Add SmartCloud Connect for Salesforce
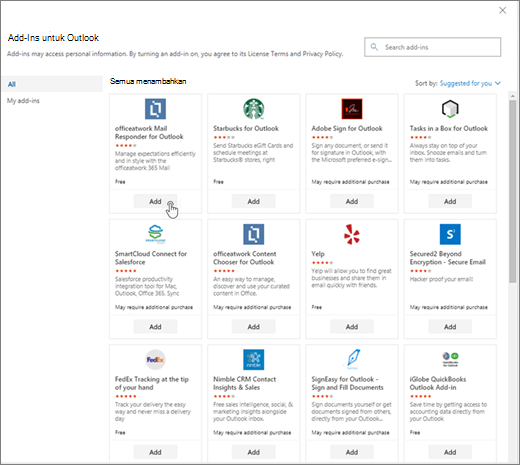The image size is (520, 465). [155, 327]
